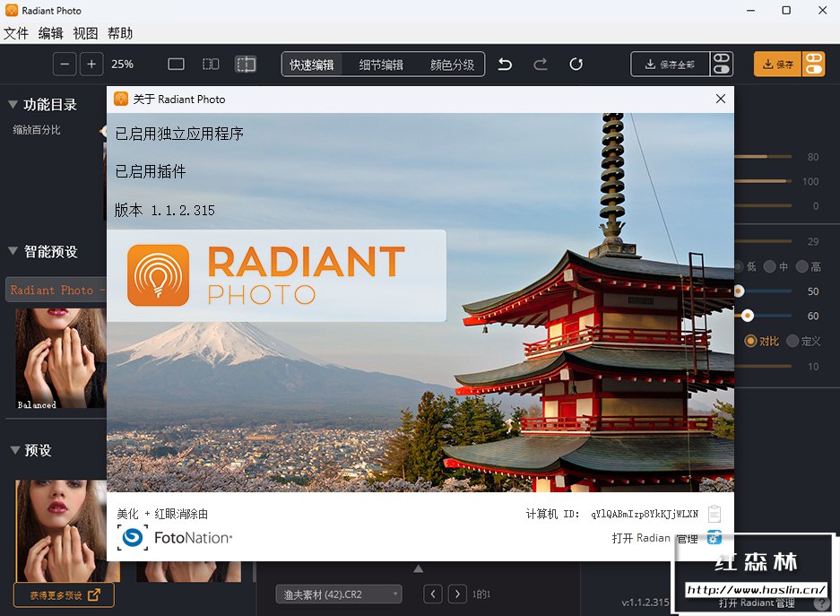The height and width of the screenshot is (616, 840).
Task: Click the 获得更多预设 button
Action: (x=64, y=595)
